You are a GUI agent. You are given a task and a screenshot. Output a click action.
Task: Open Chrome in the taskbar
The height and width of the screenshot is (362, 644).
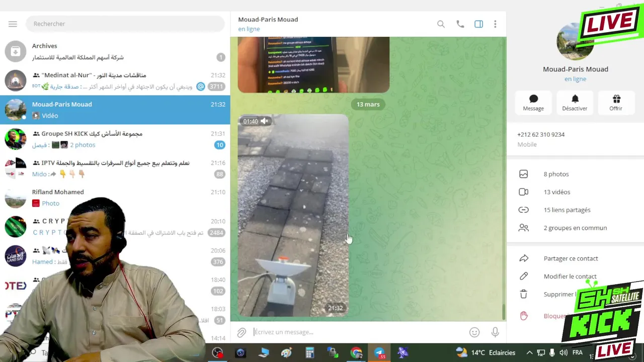[x=356, y=353]
